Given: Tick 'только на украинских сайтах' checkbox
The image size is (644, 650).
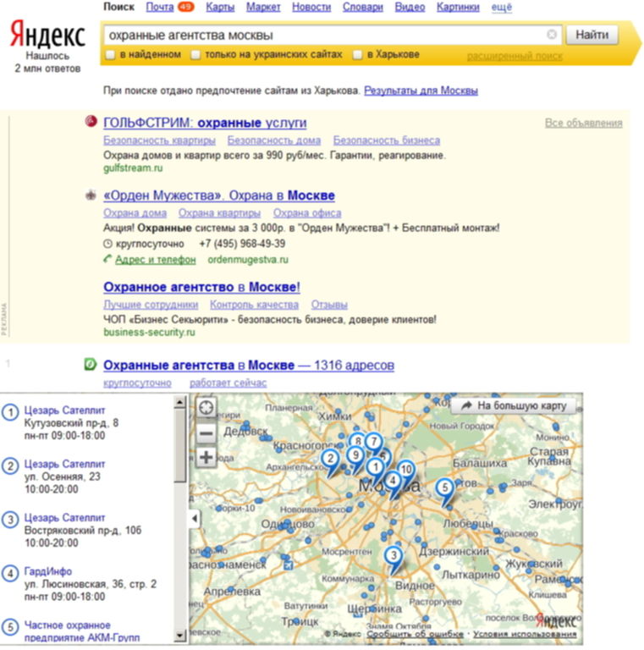Looking at the screenshot, I should 195,55.
